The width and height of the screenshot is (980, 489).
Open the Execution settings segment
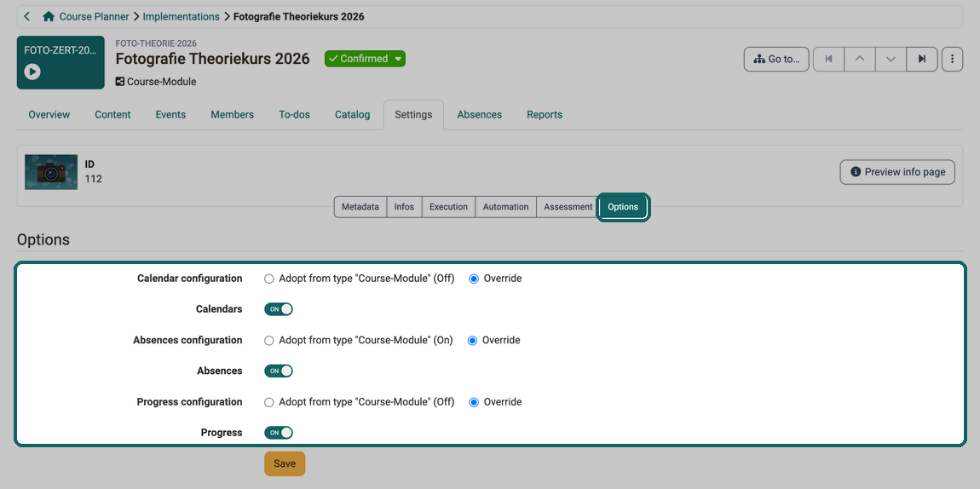(449, 207)
